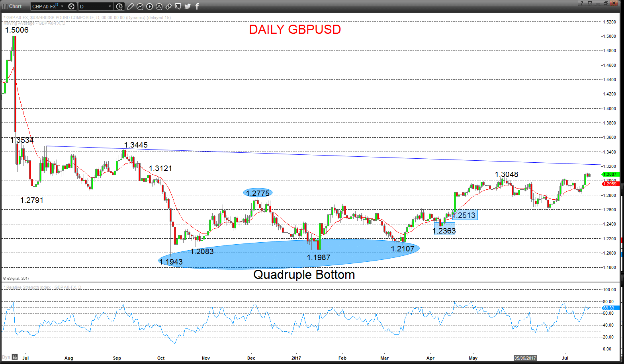Screen dimensions: 624x364
Task: Click the 2017 label on time axis
Action: (x=296, y=358)
